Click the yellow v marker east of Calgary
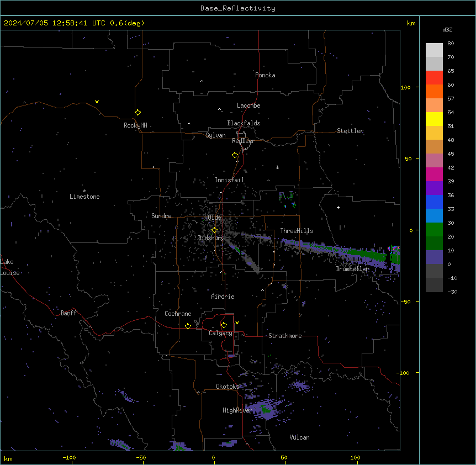Screen dimensions: 476x465 click(237, 323)
